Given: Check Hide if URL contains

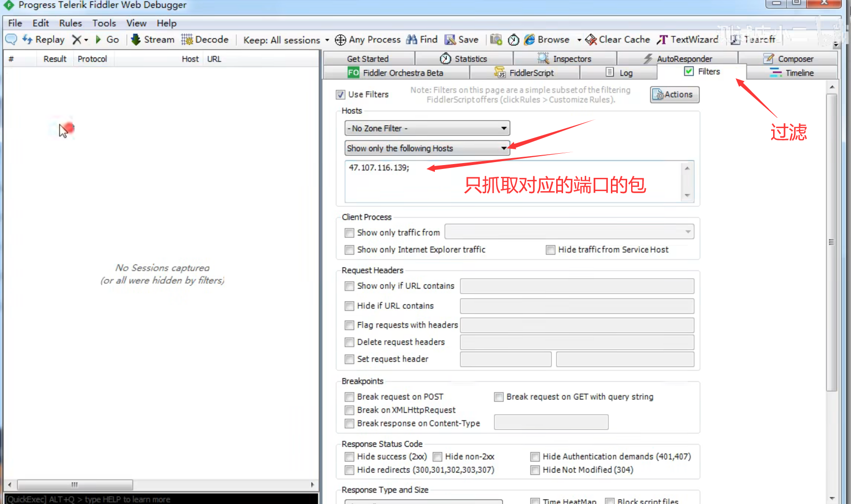Looking at the screenshot, I should [350, 306].
